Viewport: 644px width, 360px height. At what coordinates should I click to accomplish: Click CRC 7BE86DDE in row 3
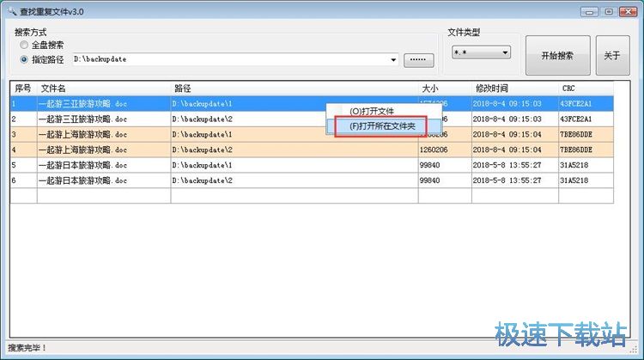[x=576, y=134]
